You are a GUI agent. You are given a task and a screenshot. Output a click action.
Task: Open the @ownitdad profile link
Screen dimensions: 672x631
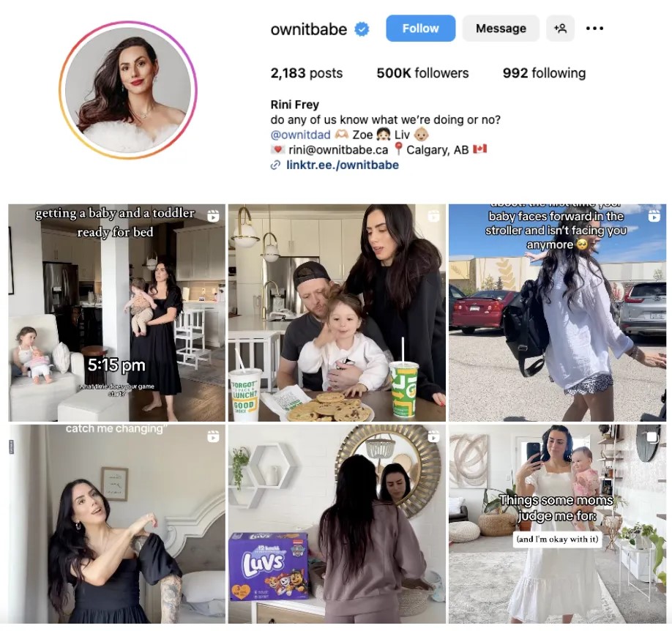pyautogui.click(x=300, y=135)
